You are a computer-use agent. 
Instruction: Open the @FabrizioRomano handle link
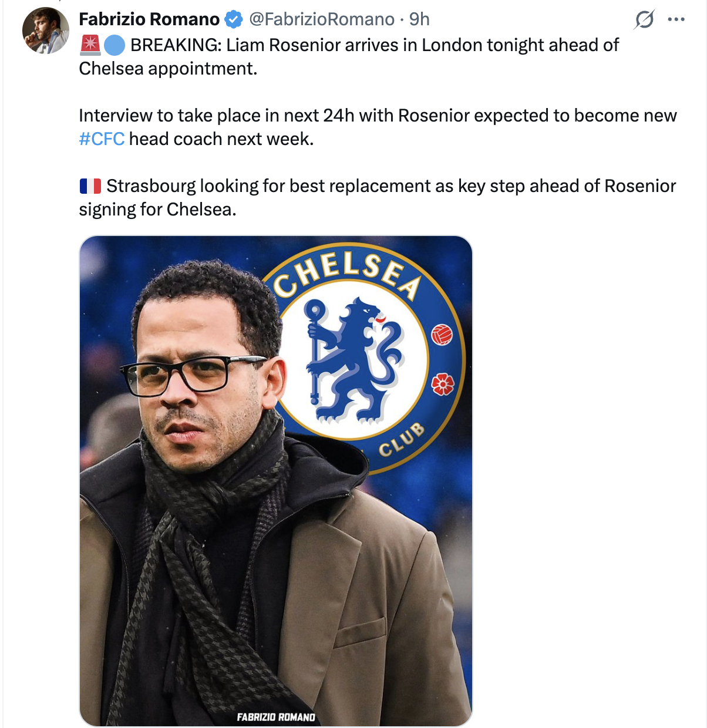(322, 19)
